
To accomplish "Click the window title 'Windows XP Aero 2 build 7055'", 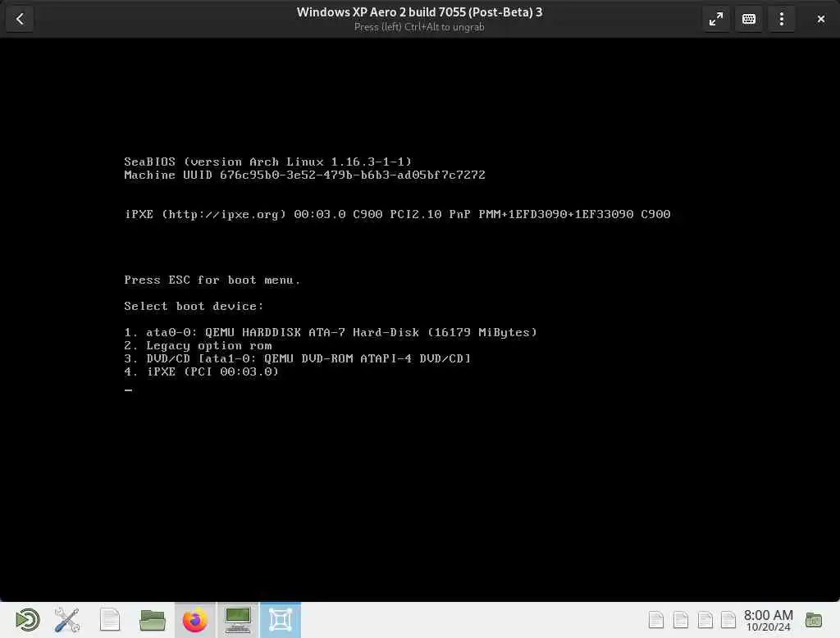I will click(419, 12).
